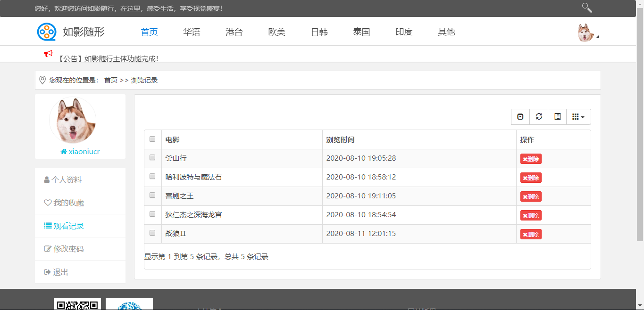The height and width of the screenshot is (310, 644).
Task: Click the 浏览记录 breadcrumb text
Action: [144, 80]
